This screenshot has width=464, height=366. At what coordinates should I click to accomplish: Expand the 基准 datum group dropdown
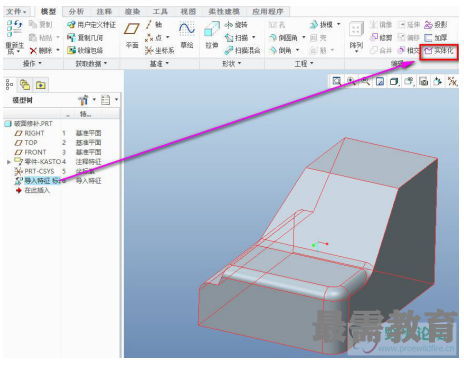click(159, 63)
